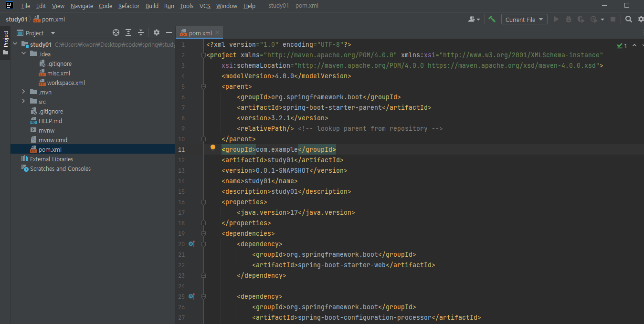Select Opened File locate target icon

[116, 32]
